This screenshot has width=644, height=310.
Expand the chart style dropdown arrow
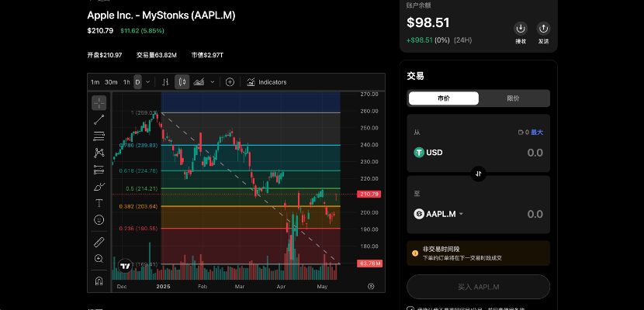click(213, 82)
